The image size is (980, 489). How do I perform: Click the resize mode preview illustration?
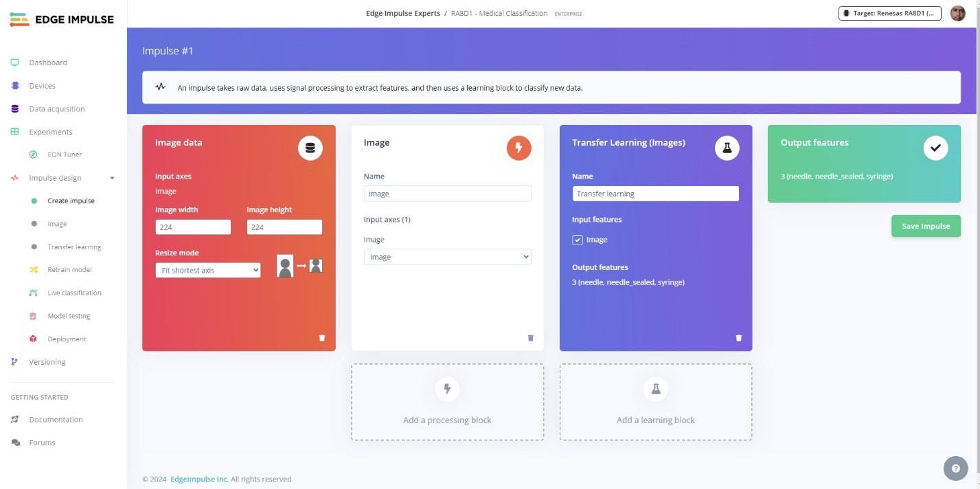click(300, 266)
